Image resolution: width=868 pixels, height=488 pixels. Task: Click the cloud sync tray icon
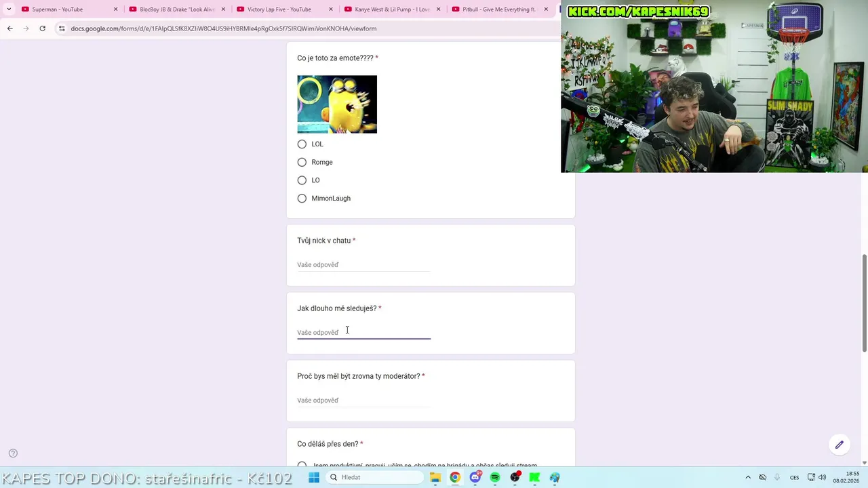[763, 477]
